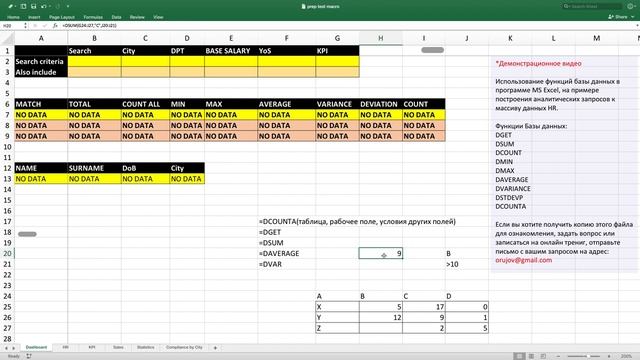Image resolution: width=640 pixels, height=360 pixels.
Task: Switch to Normal view icon
Action: tap(519, 356)
